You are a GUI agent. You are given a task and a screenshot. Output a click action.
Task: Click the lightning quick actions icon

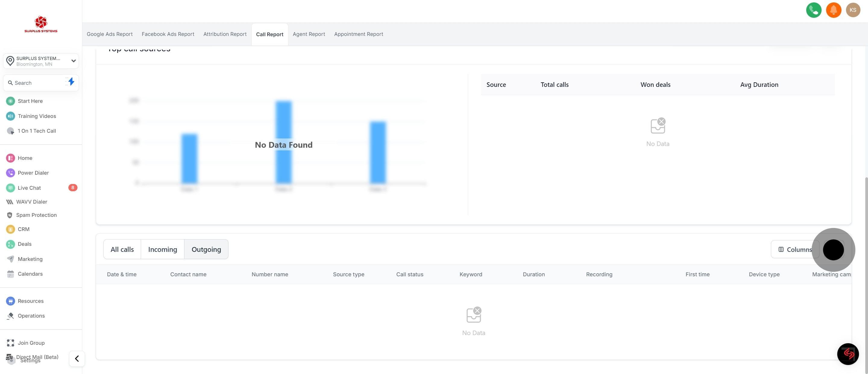(x=71, y=82)
